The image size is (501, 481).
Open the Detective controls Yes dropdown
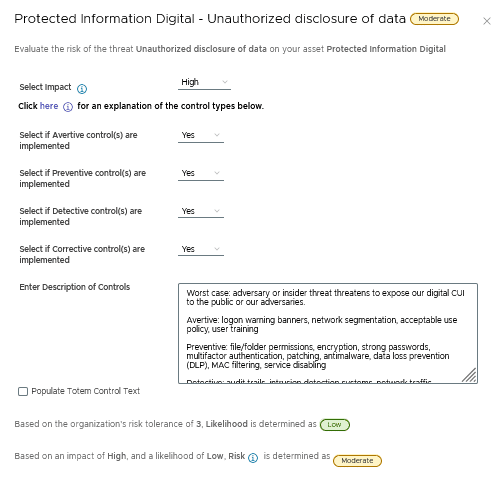(x=201, y=211)
